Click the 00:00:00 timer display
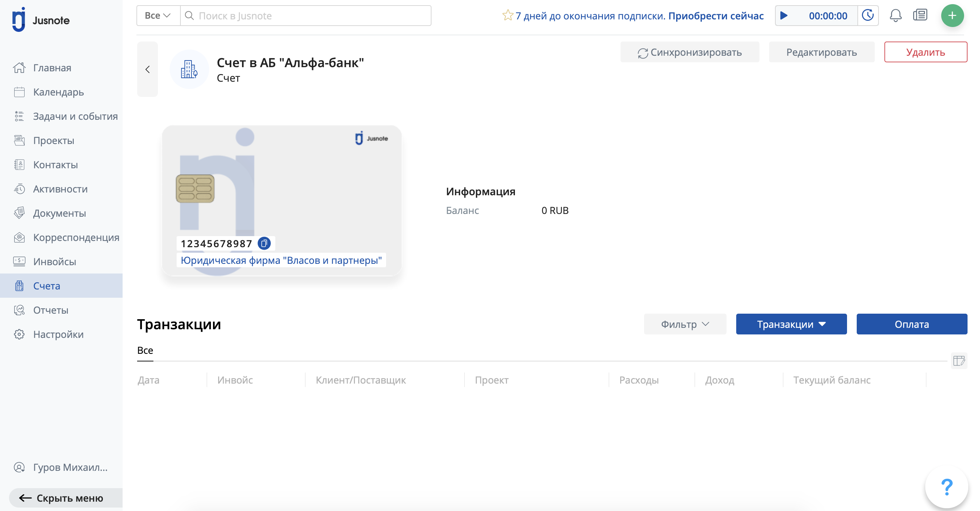This screenshot has height=511, width=980. [x=828, y=16]
